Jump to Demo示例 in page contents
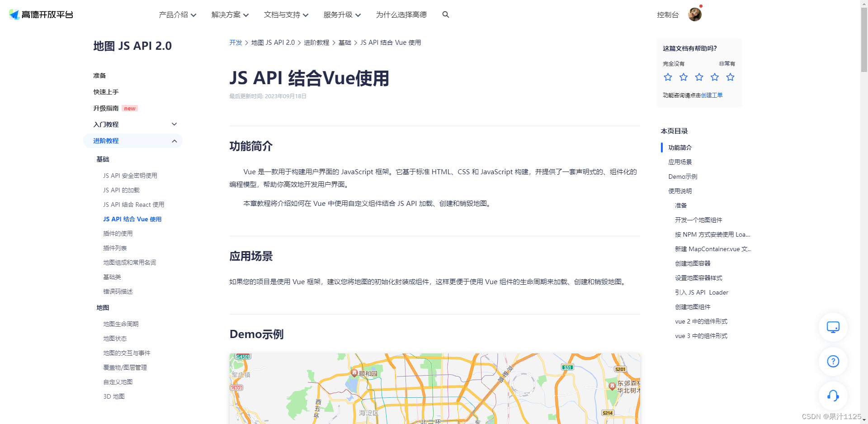 pyautogui.click(x=683, y=176)
